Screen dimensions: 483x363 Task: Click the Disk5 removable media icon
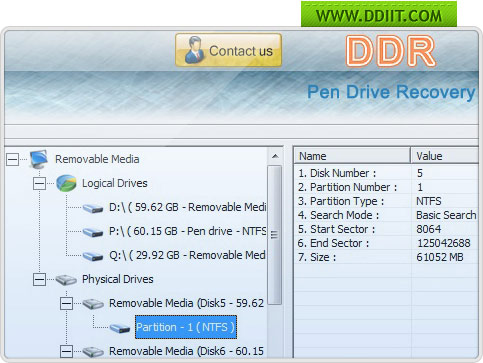pos(93,304)
